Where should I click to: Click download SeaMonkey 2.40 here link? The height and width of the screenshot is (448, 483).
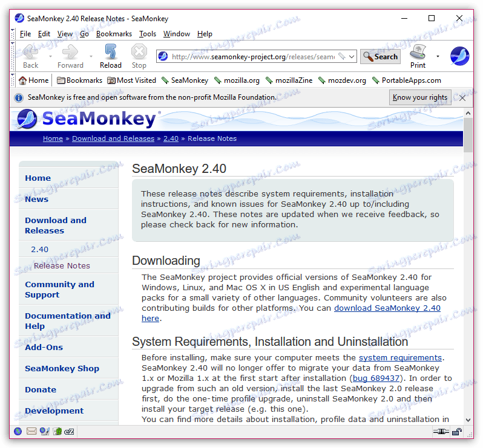click(387, 308)
